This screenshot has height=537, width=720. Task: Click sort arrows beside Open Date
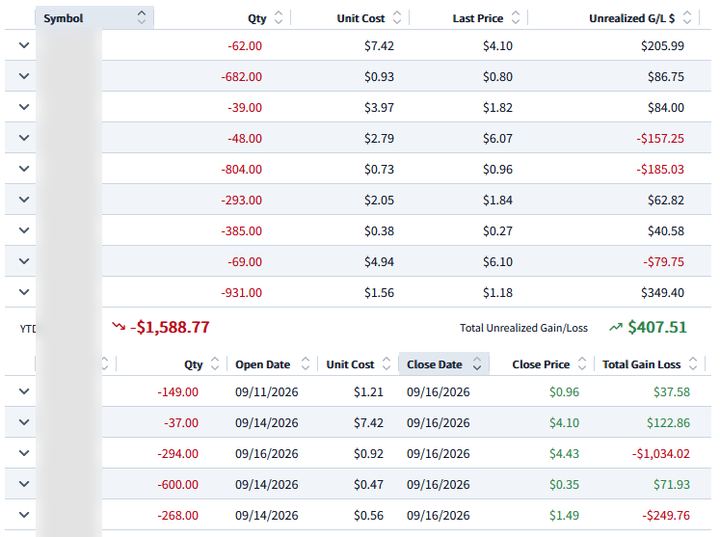305,364
